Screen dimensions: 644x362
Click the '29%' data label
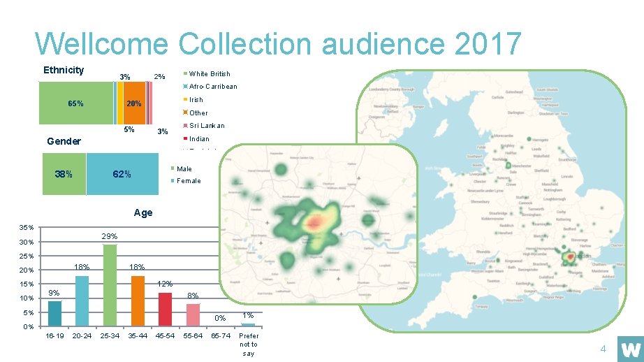point(110,236)
